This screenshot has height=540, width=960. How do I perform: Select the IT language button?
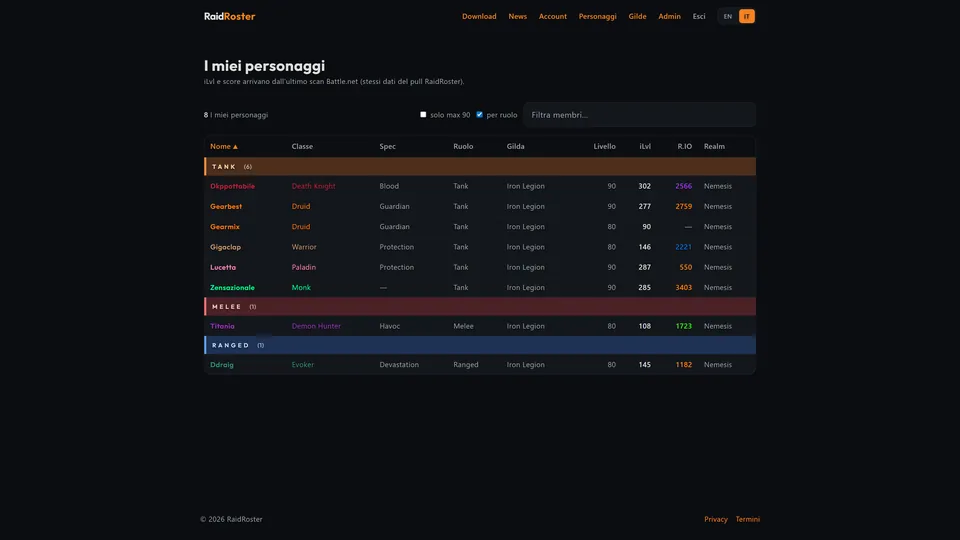click(746, 17)
